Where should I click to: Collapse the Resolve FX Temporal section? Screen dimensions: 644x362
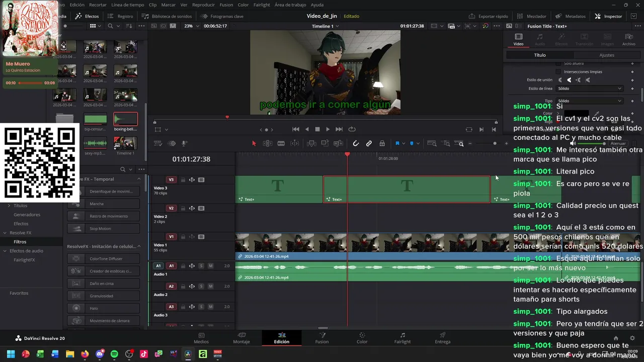click(x=139, y=179)
